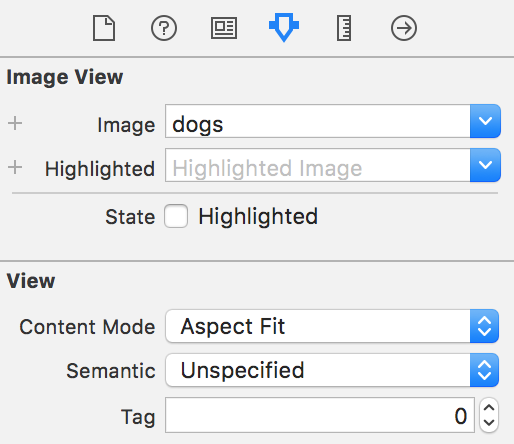Decrease the Tag value with stepper down

coord(489,423)
